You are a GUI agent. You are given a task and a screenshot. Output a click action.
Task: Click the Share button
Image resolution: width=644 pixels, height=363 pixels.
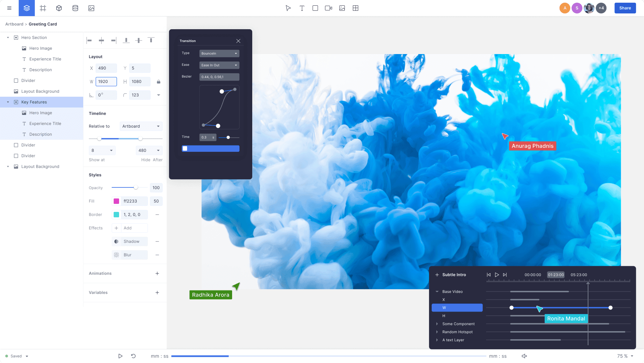(x=625, y=8)
